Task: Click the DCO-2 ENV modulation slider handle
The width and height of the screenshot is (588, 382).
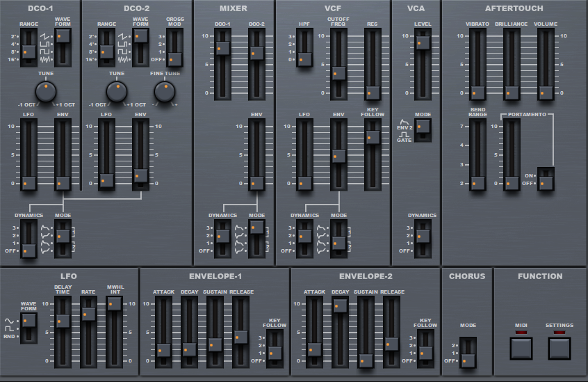Action: coord(140,175)
